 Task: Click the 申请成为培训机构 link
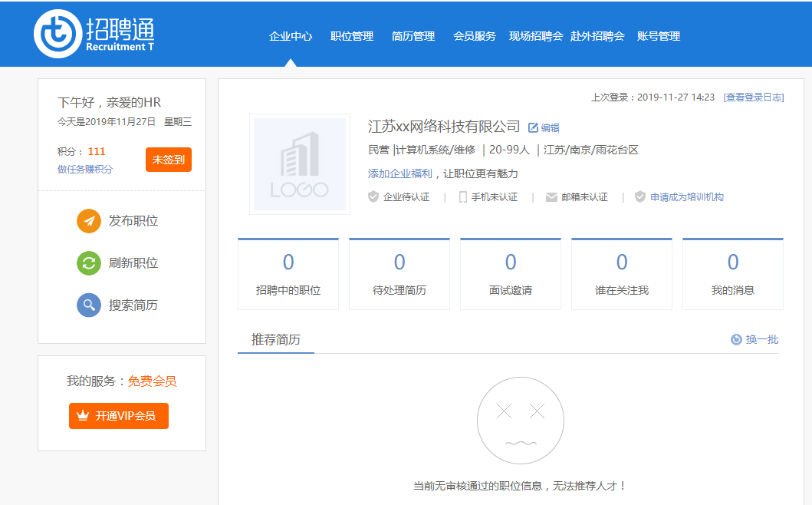click(x=686, y=197)
